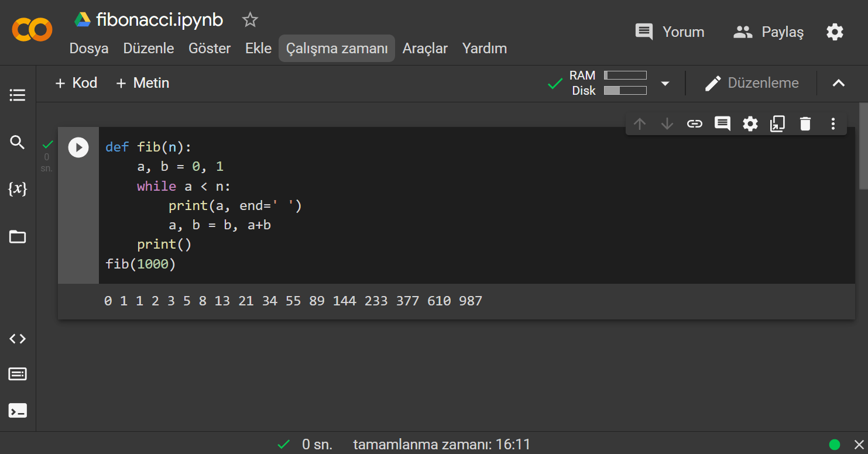Click the Disk usage bar
Screen dimensions: 868x454
click(x=625, y=90)
